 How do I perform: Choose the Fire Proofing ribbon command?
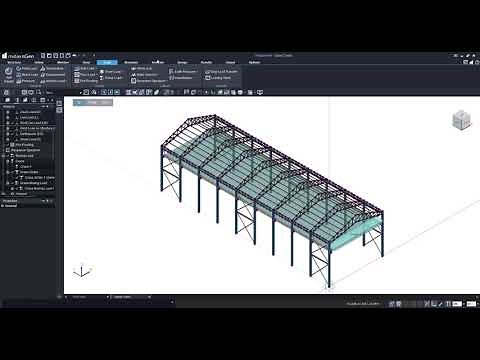[x=86, y=81]
